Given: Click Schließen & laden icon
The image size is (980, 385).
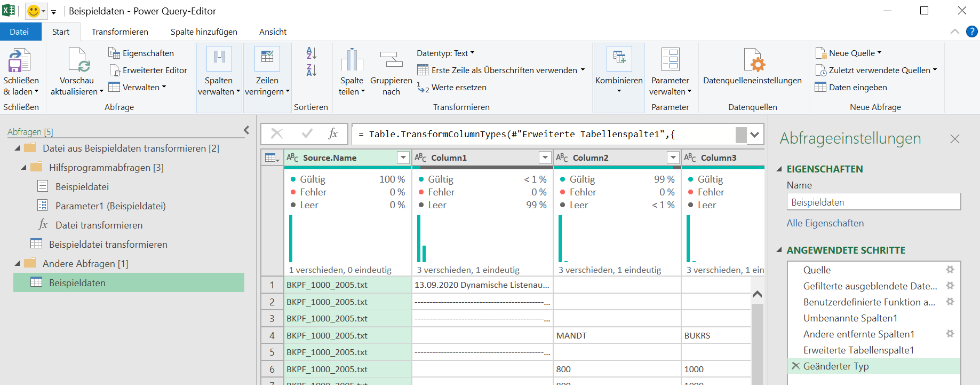Looking at the screenshot, I should pos(20,60).
